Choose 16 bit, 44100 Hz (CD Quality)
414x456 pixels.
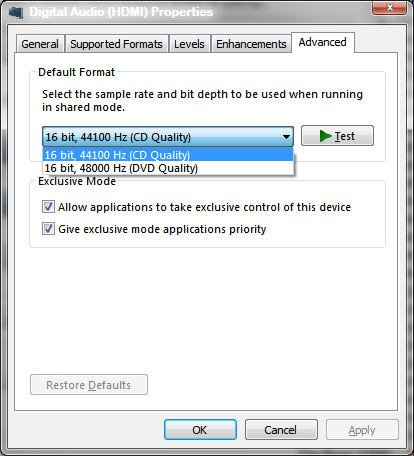coord(168,155)
